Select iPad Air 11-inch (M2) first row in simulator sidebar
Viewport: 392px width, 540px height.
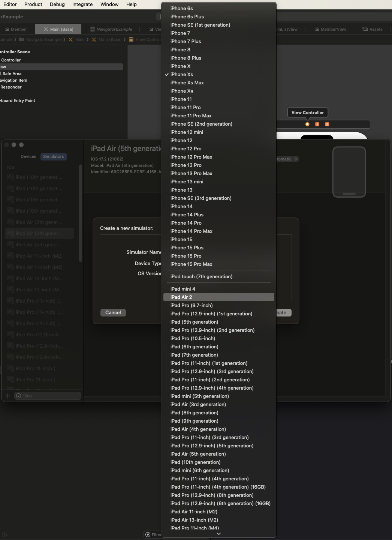point(40,256)
